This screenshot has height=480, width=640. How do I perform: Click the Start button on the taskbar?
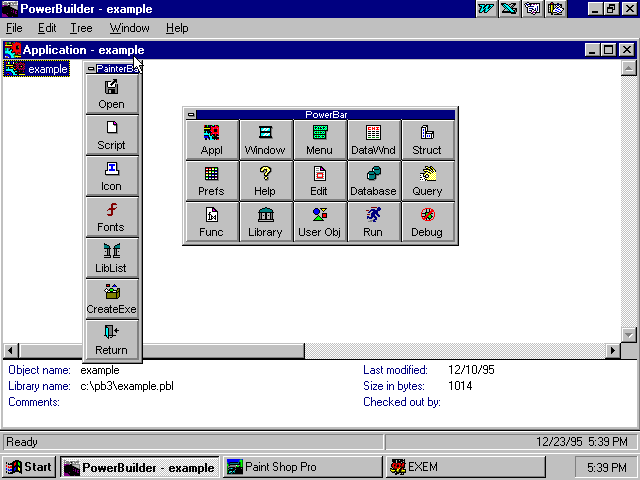(29, 467)
